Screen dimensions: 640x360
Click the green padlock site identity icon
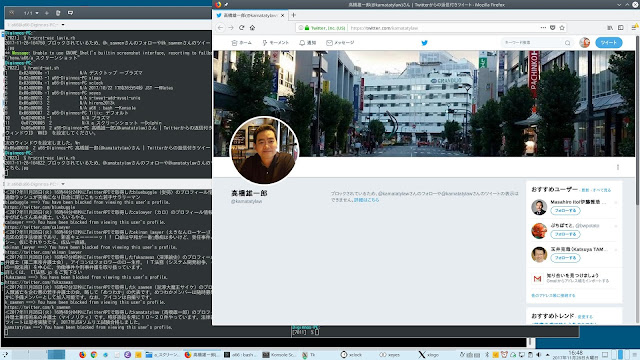click(x=307, y=28)
